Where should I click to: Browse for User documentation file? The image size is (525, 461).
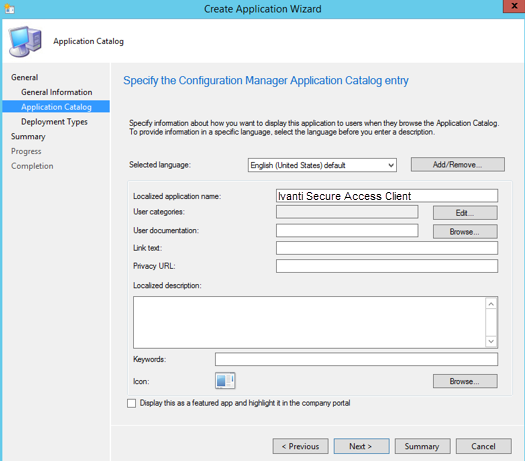[x=465, y=232]
